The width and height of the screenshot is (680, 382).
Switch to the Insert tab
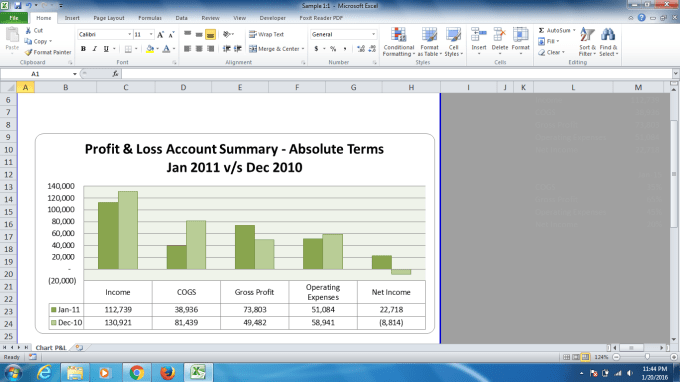[72, 18]
